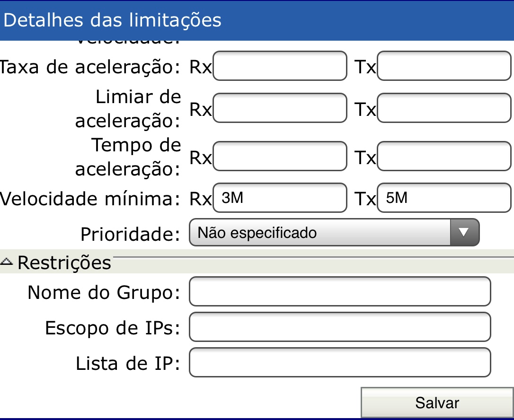Click the Limiar de aceleração Rx field
The image size is (514, 420).
pyautogui.click(x=280, y=109)
